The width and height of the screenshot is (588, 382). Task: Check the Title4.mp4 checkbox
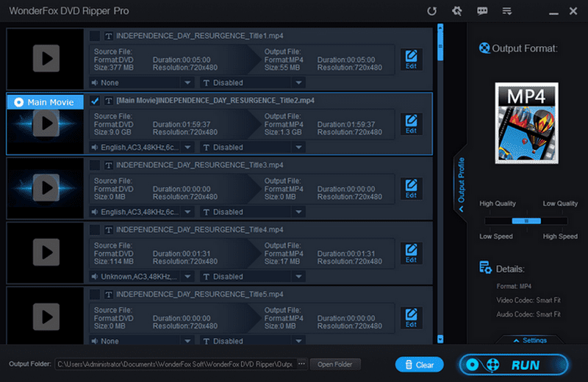click(95, 230)
